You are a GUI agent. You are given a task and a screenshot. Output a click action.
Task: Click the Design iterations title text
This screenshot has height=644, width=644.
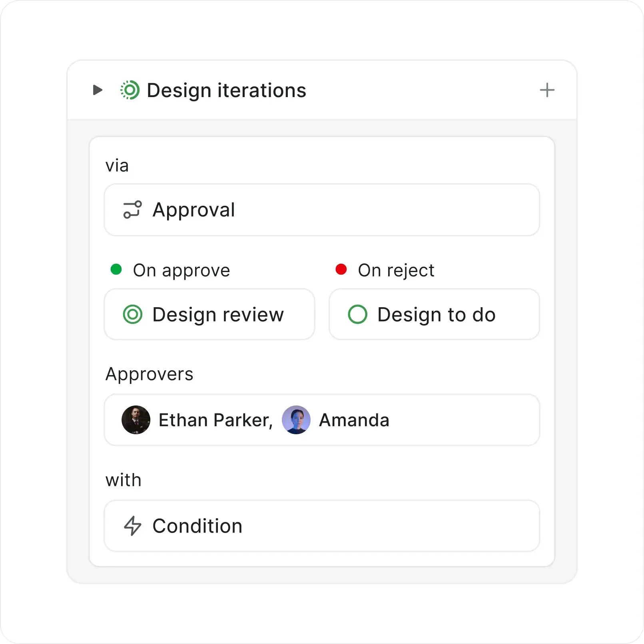point(226,90)
